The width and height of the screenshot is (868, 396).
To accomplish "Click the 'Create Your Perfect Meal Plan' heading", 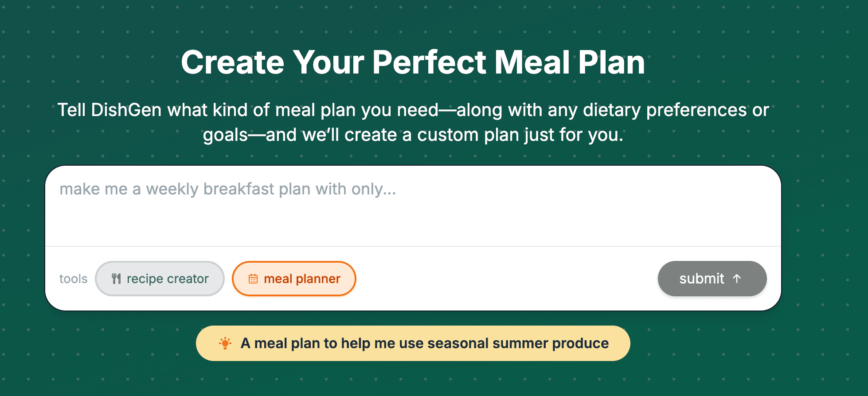I will point(413,62).
